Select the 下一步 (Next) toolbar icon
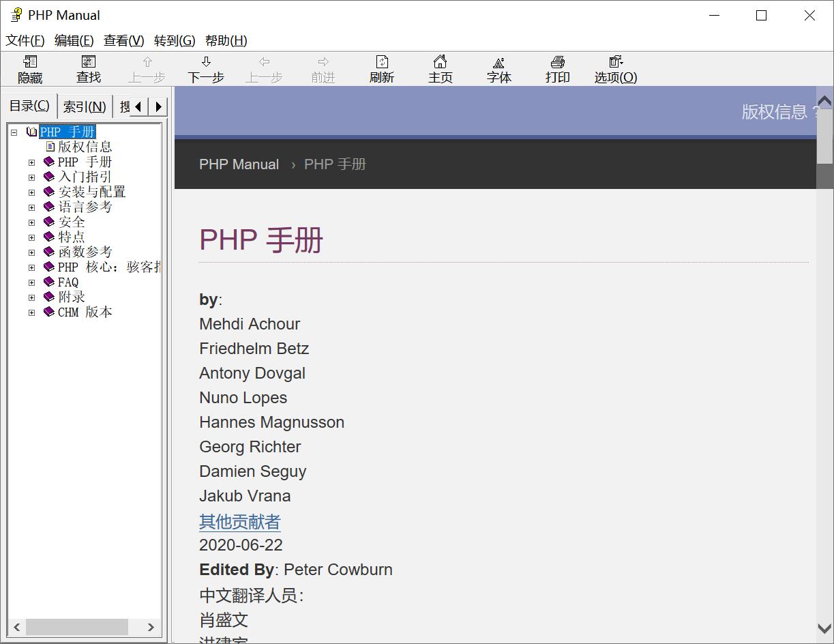The height and width of the screenshot is (644, 834). (206, 69)
